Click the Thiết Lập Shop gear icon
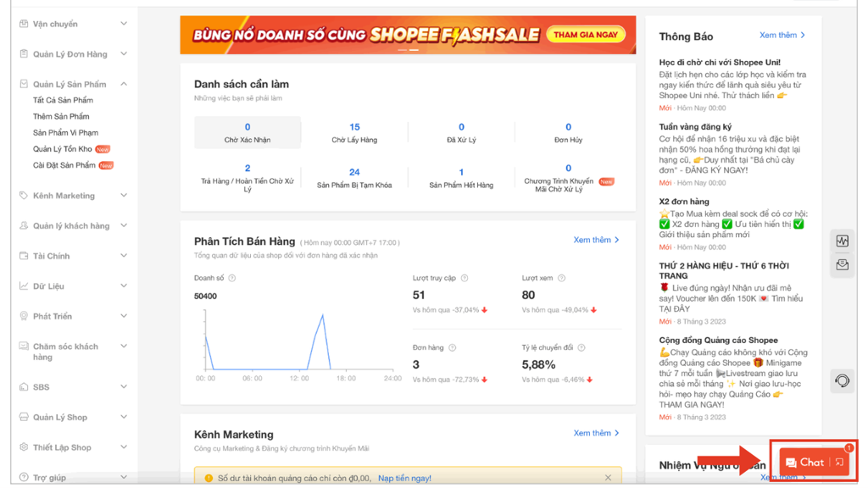The height and width of the screenshot is (488, 868). pyautogui.click(x=24, y=447)
